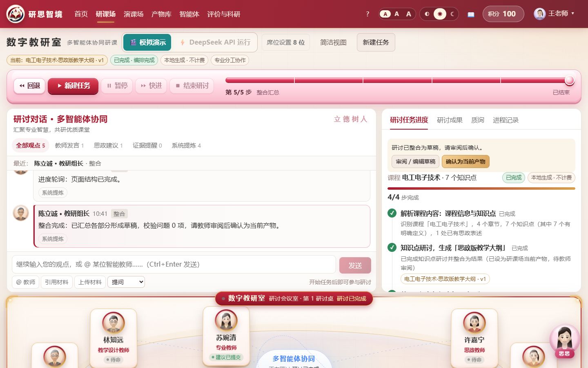
Task: Click 确认为当前产物 button
Action: click(x=465, y=162)
